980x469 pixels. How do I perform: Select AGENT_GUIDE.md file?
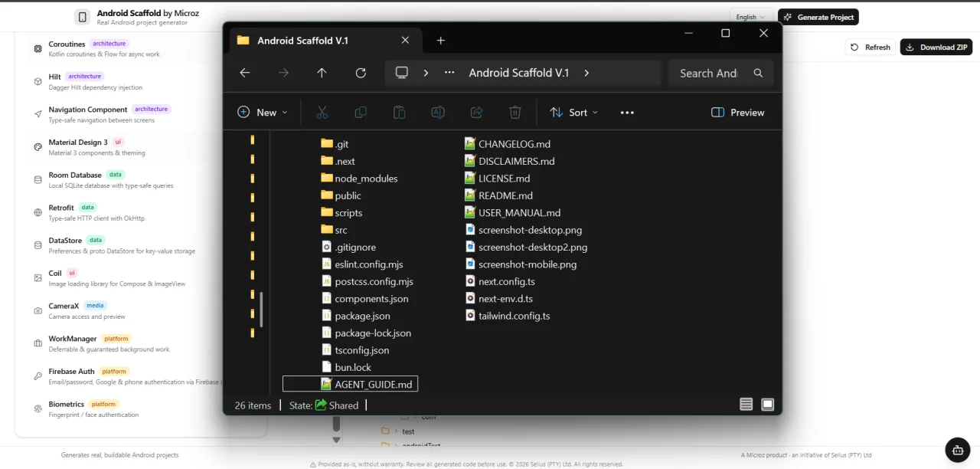(x=350, y=384)
